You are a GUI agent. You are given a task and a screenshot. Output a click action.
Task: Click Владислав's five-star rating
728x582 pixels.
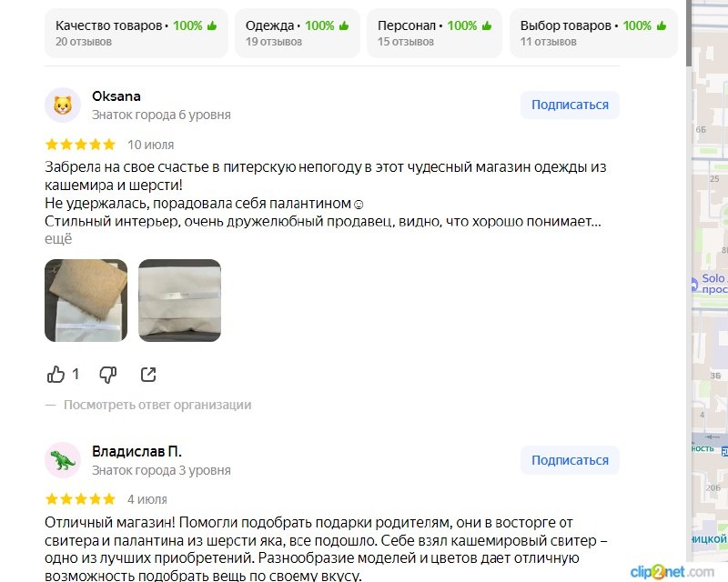(80, 499)
